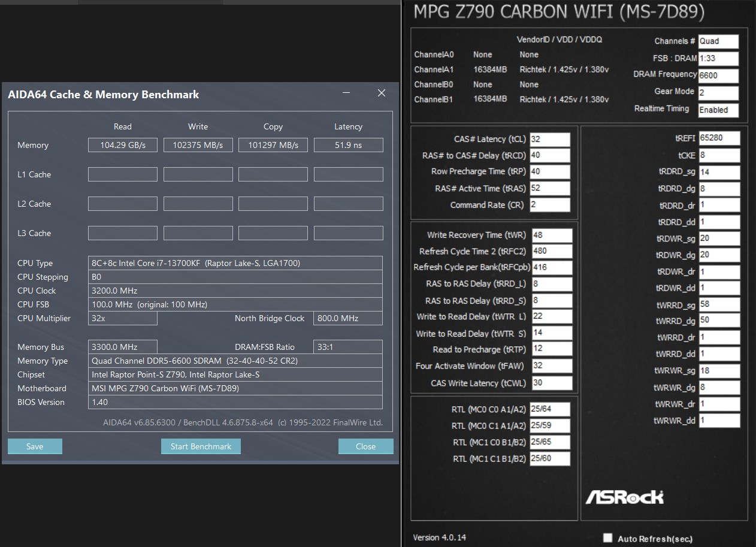Click the Realtime Timing Enabled field
The height and width of the screenshot is (547, 756).
coord(718,110)
